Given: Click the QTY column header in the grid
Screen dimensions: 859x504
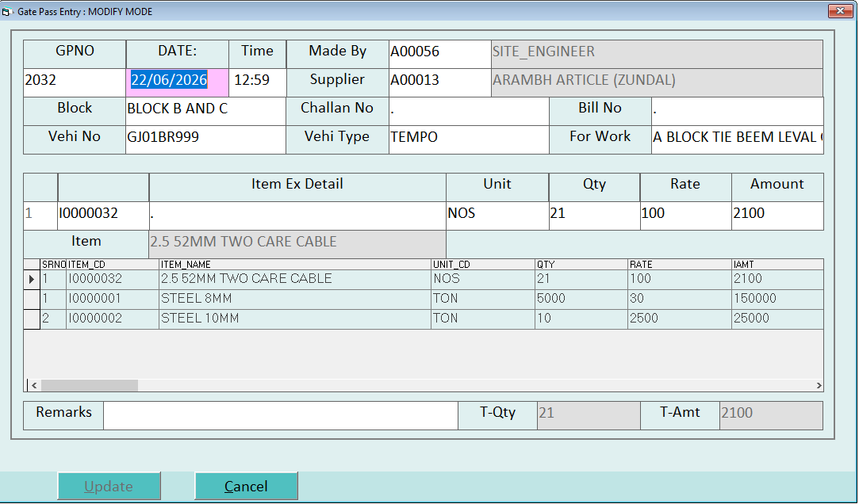Looking at the screenshot, I should (x=581, y=265).
